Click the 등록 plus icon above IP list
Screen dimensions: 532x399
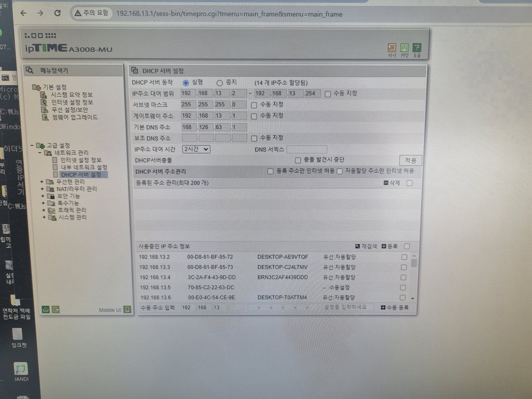(384, 246)
